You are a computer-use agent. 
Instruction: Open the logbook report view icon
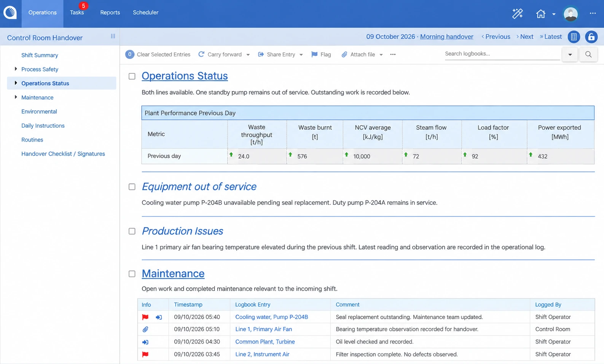574,37
